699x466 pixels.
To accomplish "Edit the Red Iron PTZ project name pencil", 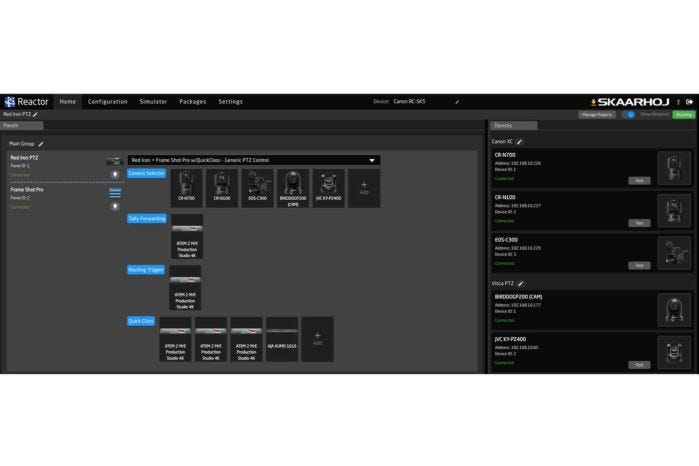I will 35,115.
